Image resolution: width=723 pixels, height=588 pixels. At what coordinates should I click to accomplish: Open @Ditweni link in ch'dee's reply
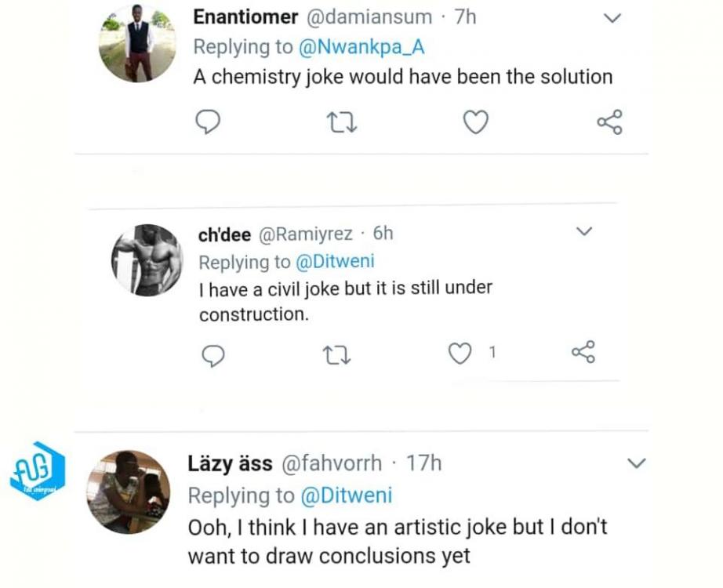coord(336,261)
